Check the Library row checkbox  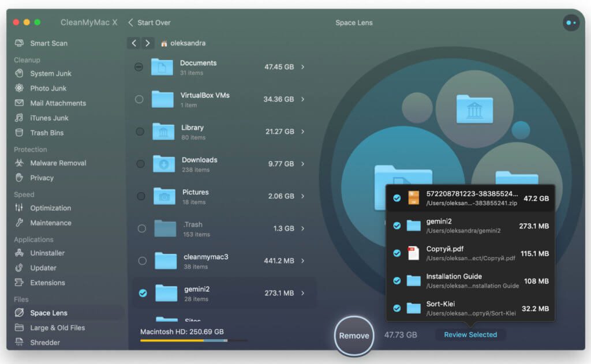click(x=140, y=132)
